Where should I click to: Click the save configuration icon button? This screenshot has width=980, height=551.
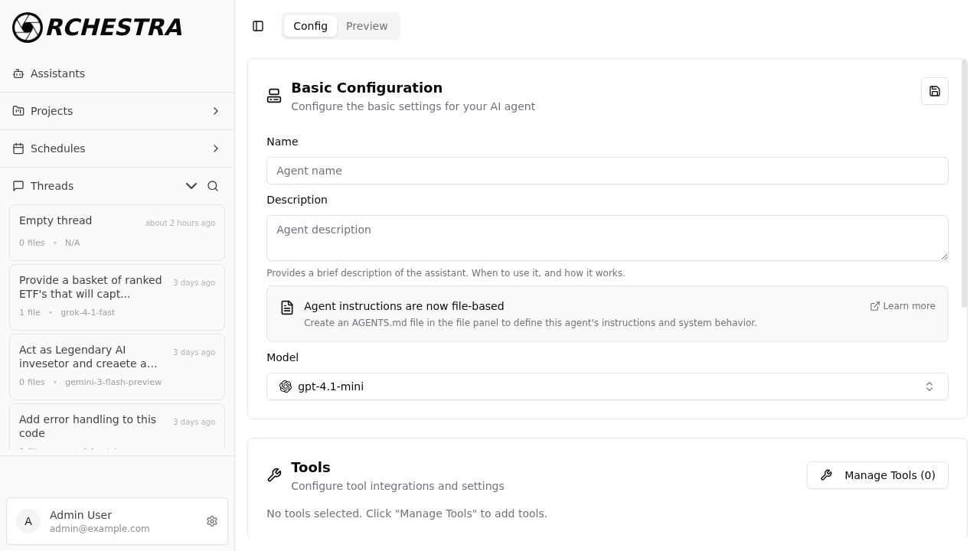coord(935,91)
